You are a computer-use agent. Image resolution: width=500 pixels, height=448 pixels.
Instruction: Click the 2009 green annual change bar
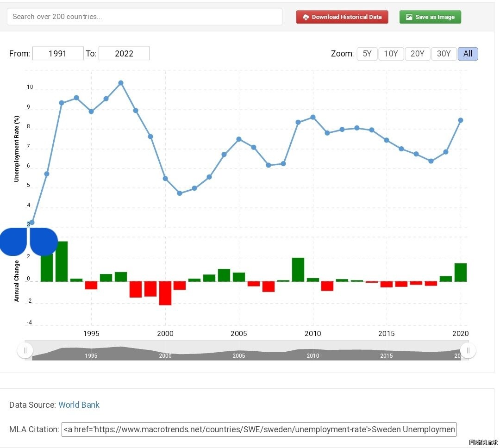[x=298, y=269]
